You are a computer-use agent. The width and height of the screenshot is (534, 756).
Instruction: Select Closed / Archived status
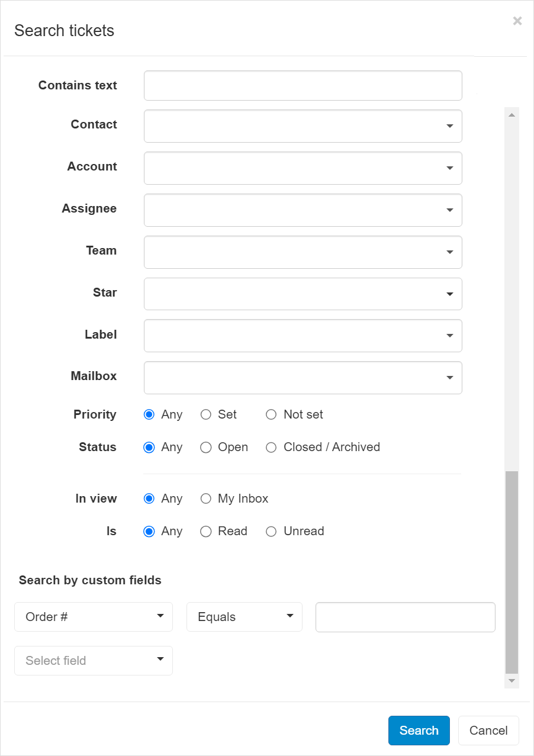tap(271, 448)
